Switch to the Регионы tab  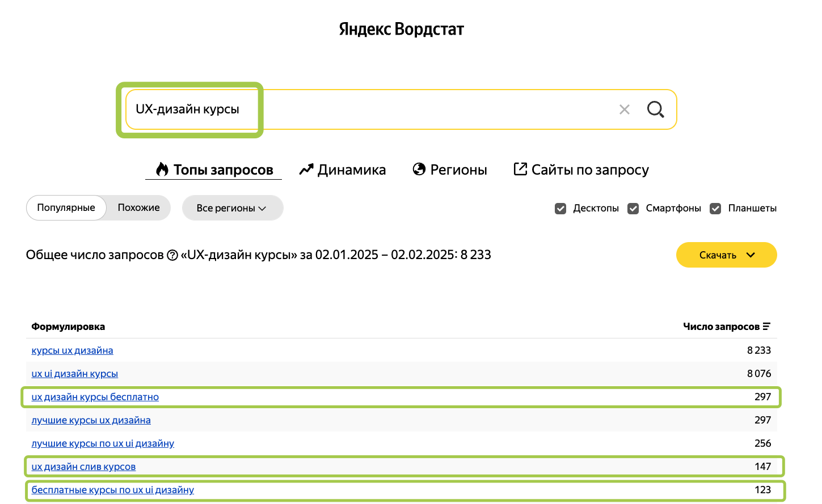(x=458, y=170)
